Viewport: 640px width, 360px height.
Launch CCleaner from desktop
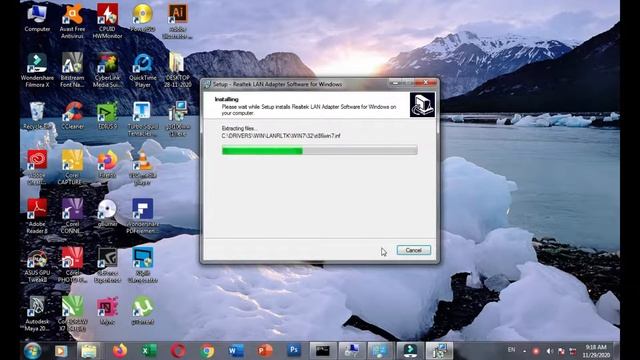pyautogui.click(x=72, y=116)
